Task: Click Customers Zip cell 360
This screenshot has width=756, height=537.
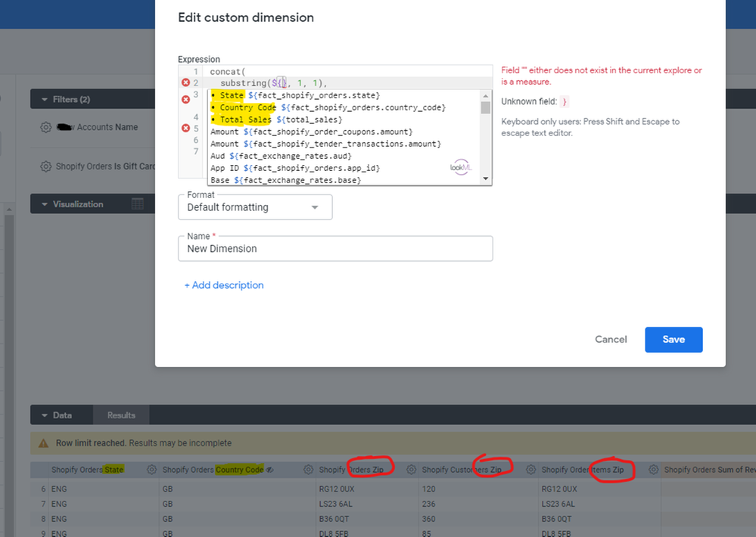Action: (x=428, y=519)
